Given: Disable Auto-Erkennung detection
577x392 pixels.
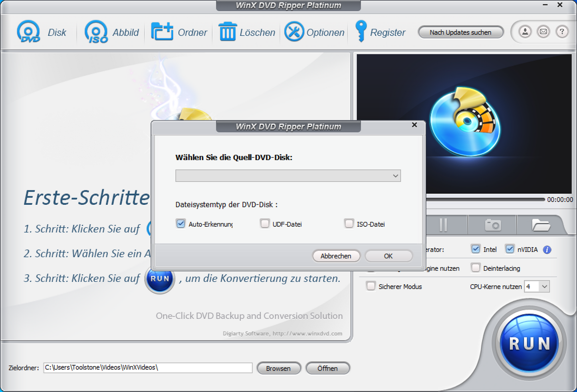Looking at the screenshot, I should coord(180,224).
